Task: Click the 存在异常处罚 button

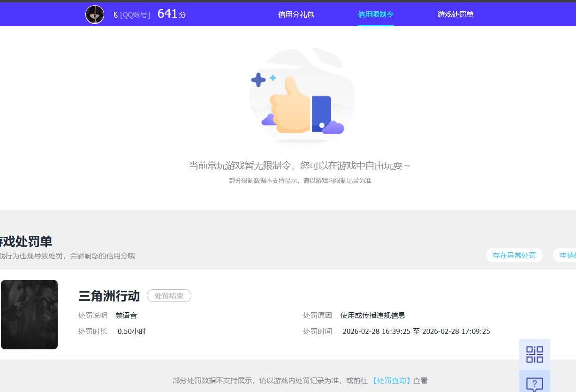Action: [514, 255]
